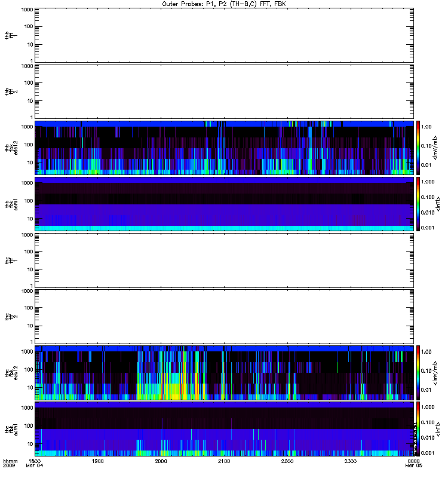Click the 'thc fbk scm1' y-axis label
Viewport: 448px width, 478px height.
[x=11, y=429]
